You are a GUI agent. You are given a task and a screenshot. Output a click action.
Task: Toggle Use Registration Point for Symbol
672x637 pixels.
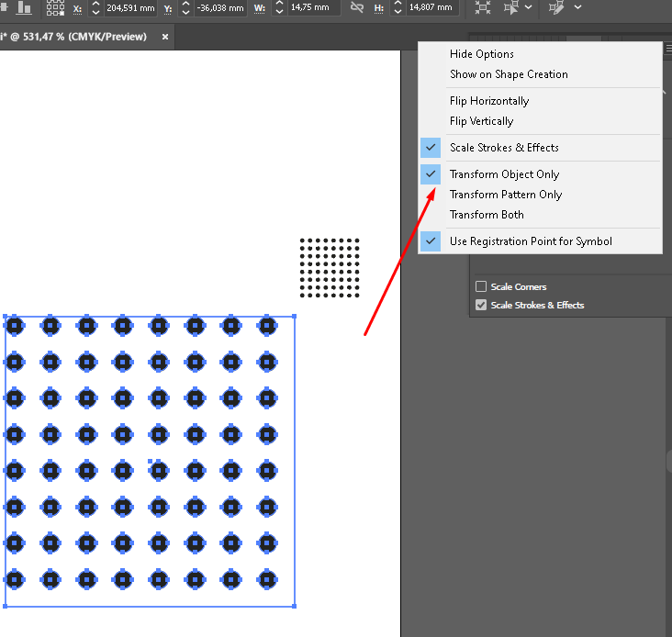pyautogui.click(x=531, y=241)
